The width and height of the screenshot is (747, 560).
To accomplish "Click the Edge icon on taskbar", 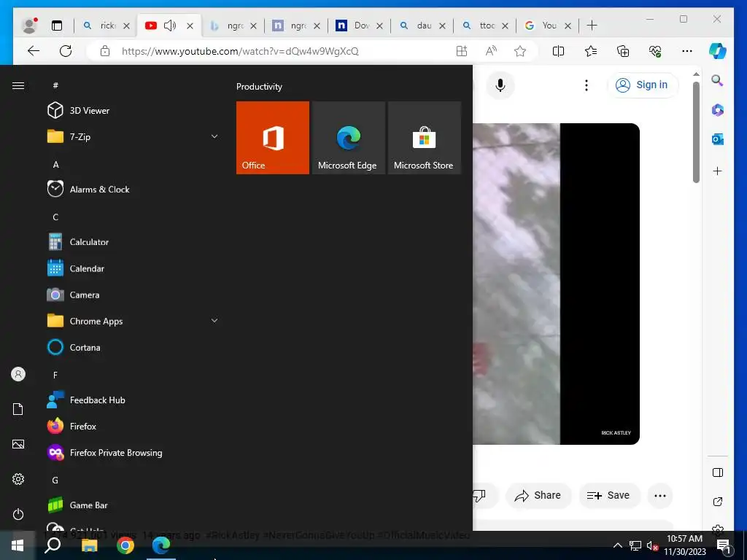I will 161,545.
